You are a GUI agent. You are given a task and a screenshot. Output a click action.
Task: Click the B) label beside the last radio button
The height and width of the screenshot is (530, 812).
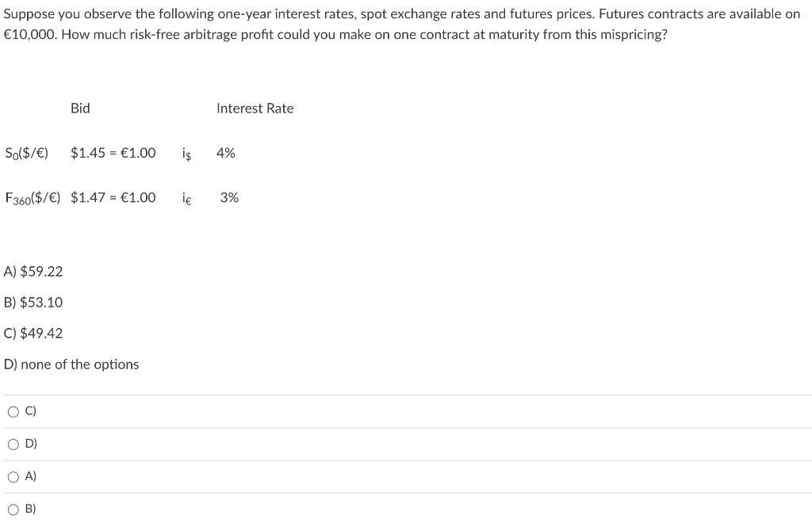(31, 509)
